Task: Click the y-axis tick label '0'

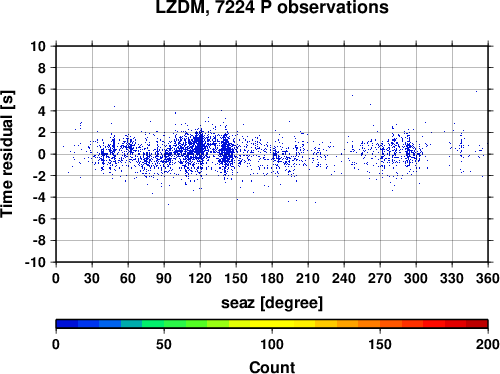Action: coord(42,154)
